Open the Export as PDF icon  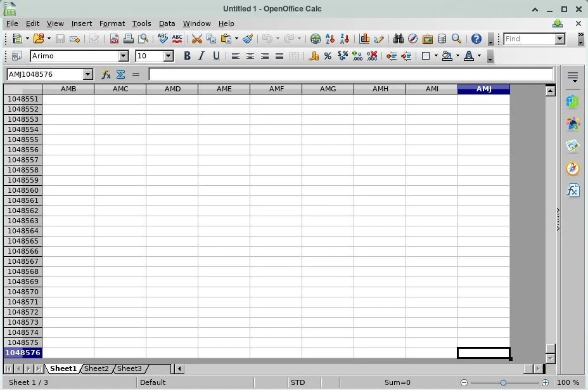tap(114, 39)
